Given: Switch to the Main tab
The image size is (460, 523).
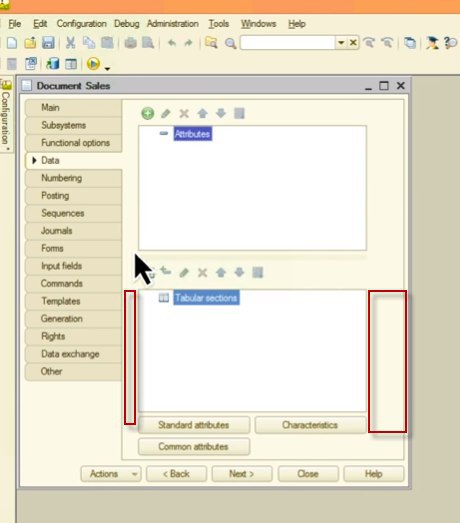Looking at the screenshot, I should [73, 107].
